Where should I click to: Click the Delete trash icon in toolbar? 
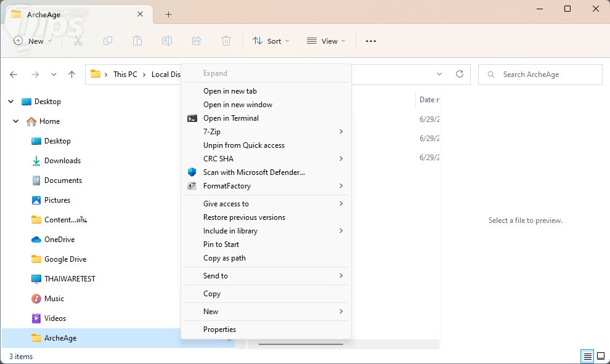(226, 41)
